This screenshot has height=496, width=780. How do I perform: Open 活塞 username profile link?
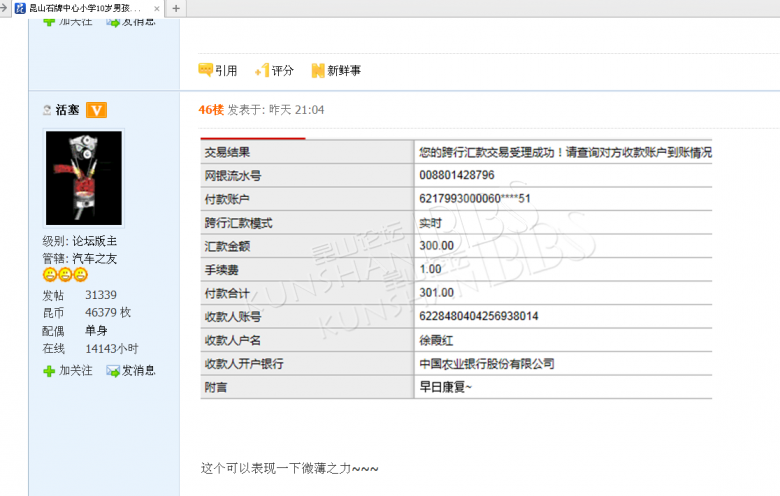coord(67,110)
